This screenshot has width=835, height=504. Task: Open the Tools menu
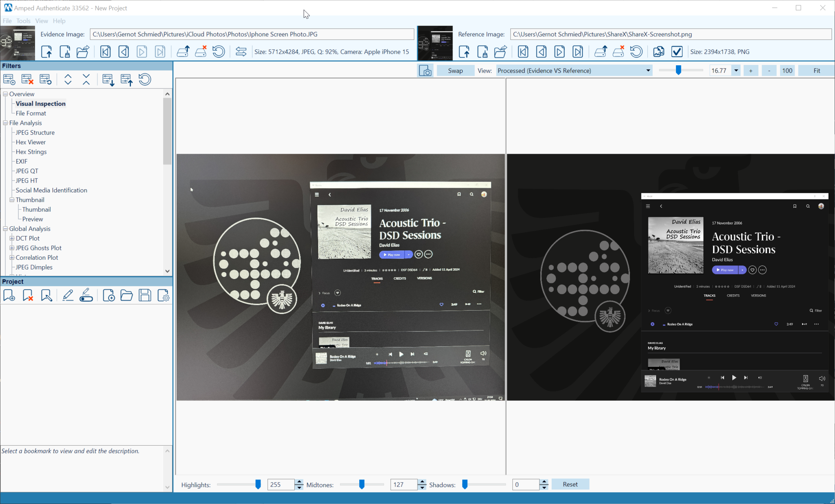pyautogui.click(x=23, y=21)
